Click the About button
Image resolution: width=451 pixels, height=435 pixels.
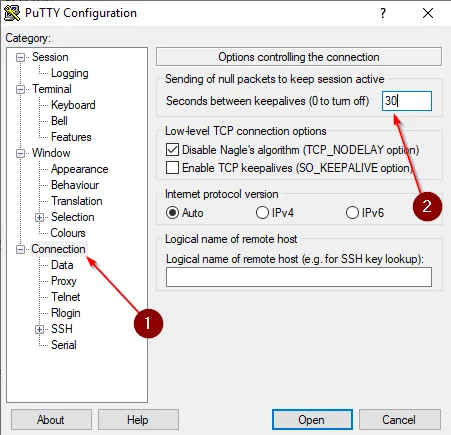click(51, 420)
